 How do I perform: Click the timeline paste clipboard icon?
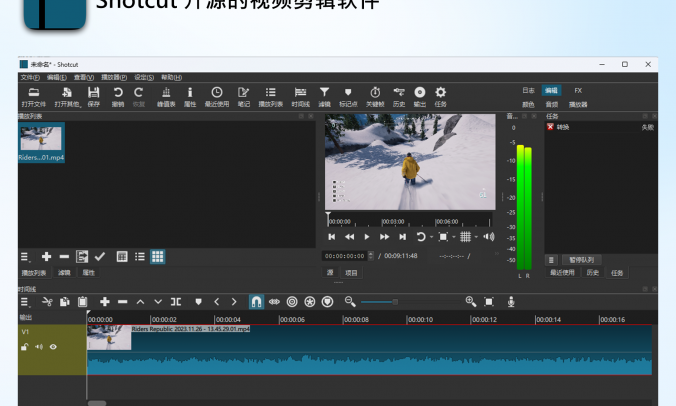pos(83,302)
